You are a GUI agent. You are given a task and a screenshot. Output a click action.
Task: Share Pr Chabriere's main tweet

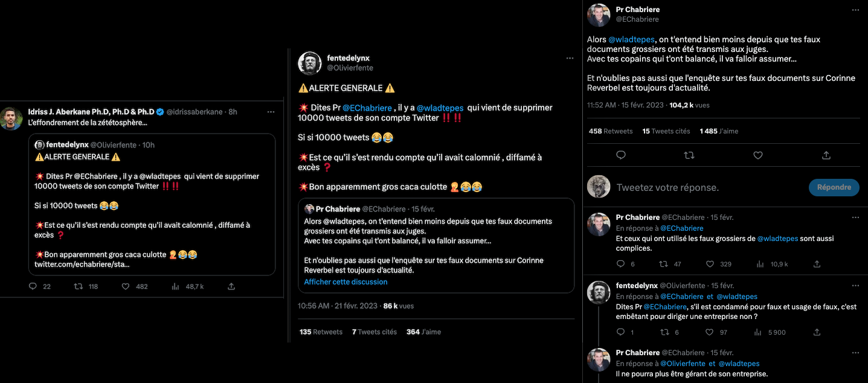[826, 155]
